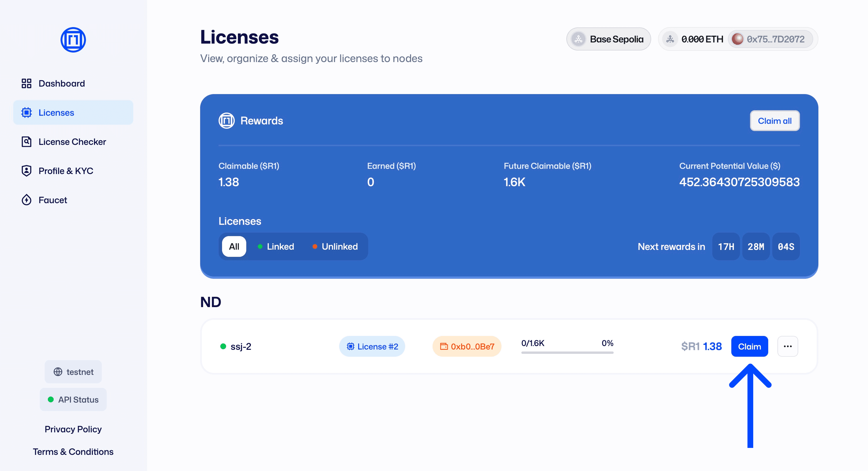The width and height of the screenshot is (868, 471).
Task: Click the chip icon inside License #2 badge
Action: click(350, 346)
